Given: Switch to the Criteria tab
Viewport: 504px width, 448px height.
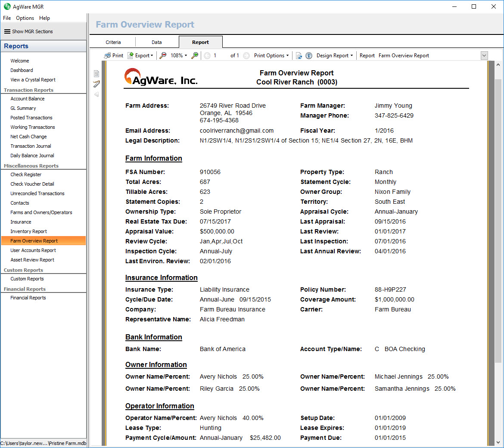Looking at the screenshot, I should click(113, 42).
